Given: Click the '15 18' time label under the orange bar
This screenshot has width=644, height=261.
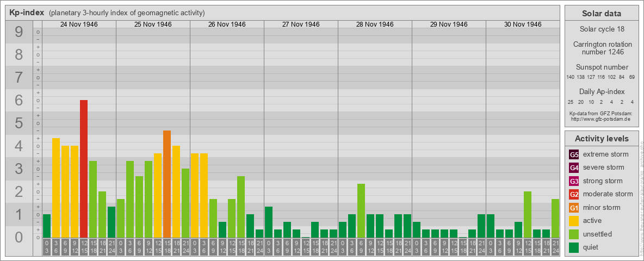Looking at the screenshot, I should coord(167,247).
